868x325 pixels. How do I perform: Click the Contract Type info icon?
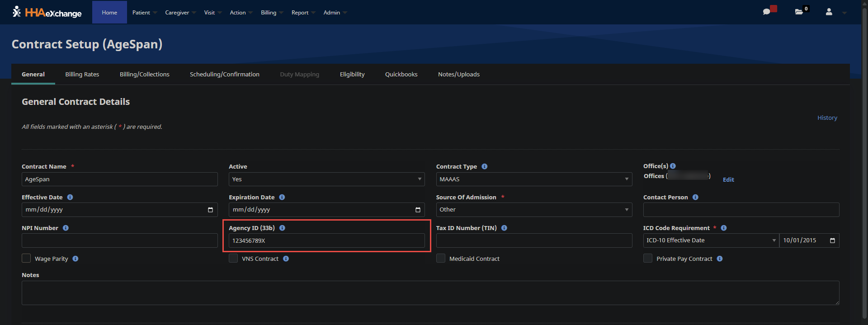(x=484, y=166)
